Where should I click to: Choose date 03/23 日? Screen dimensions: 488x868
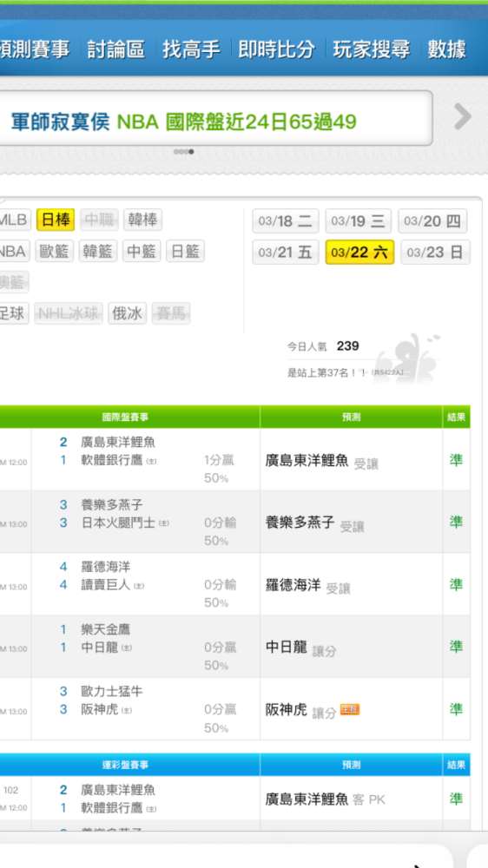435,253
